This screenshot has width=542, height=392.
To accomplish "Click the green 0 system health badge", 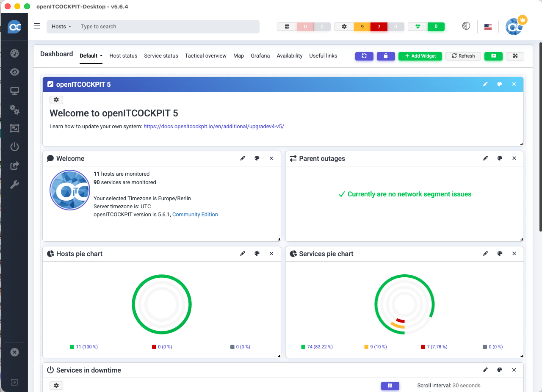I will pyautogui.click(x=436, y=27).
